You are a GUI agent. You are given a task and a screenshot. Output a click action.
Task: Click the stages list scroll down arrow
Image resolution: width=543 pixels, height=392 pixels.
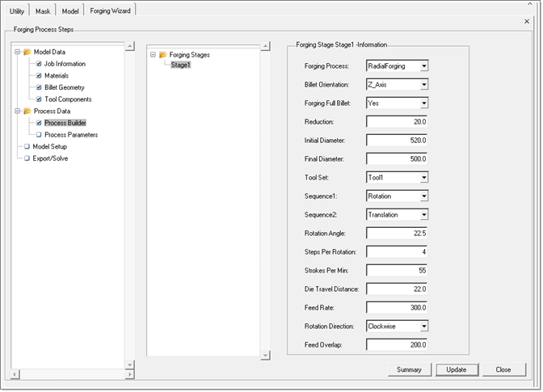point(264,354)
